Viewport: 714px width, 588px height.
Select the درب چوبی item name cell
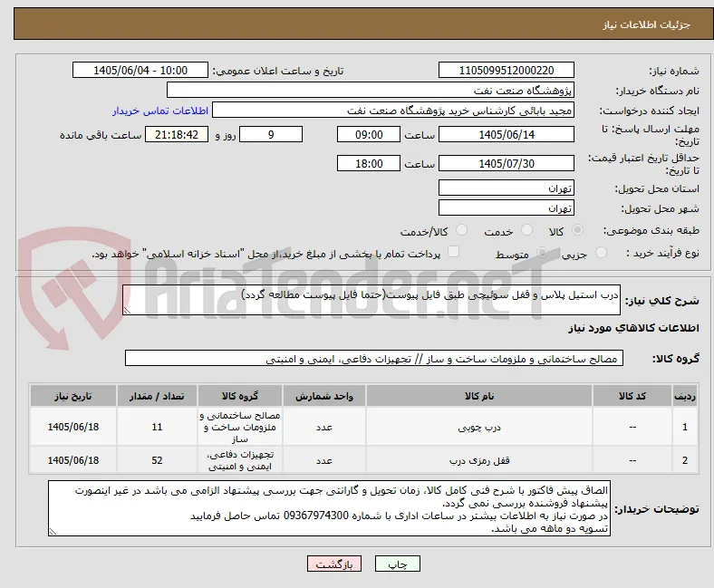(x=479, y=427)
